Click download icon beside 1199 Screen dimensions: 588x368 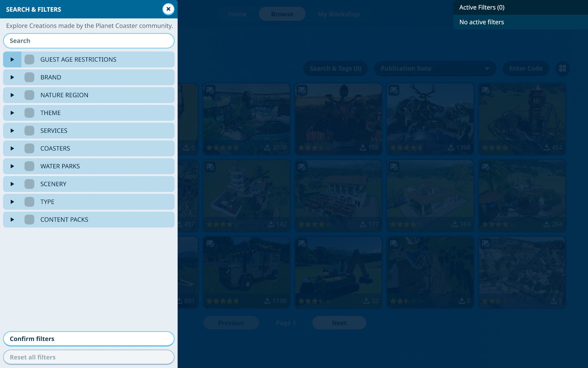coord(267,301)
